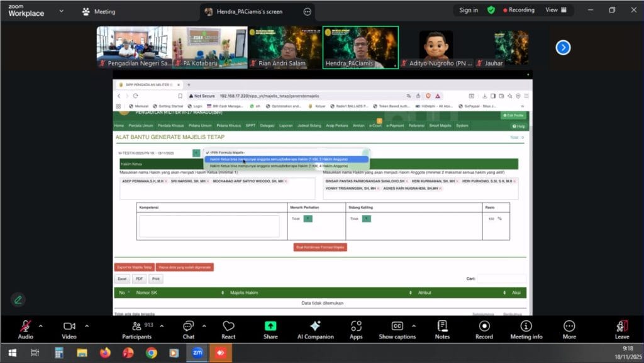The height and width of the screenshot is (363, 644).
Task: Click the Leave meeting icon
Action: [x=621, y=326]
